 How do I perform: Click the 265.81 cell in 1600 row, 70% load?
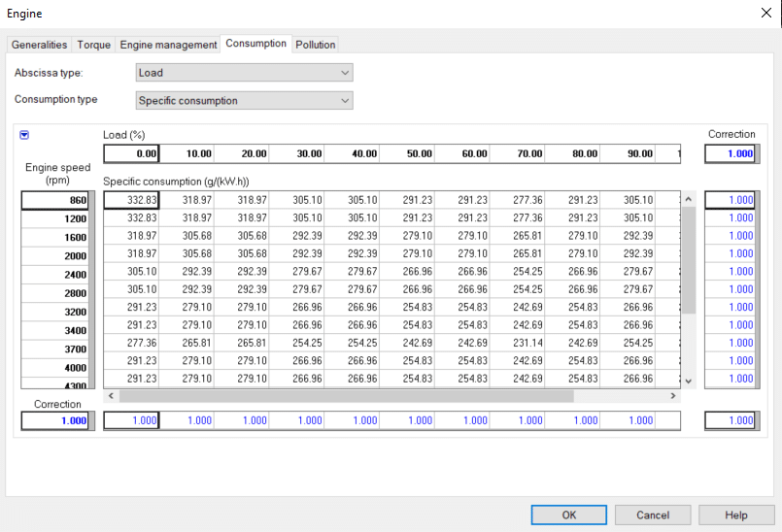point(517,236)
